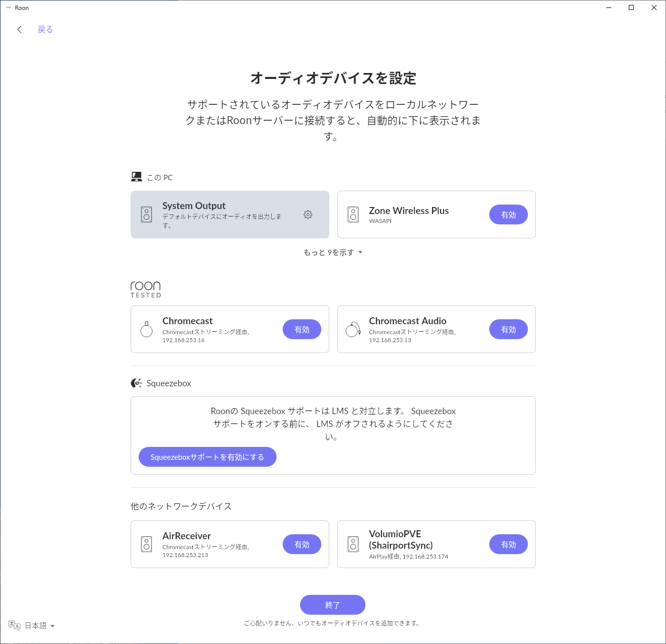Click the System Output speaker icon
Image resolution: width=666 pixels, height=644 pixels.
147,215
